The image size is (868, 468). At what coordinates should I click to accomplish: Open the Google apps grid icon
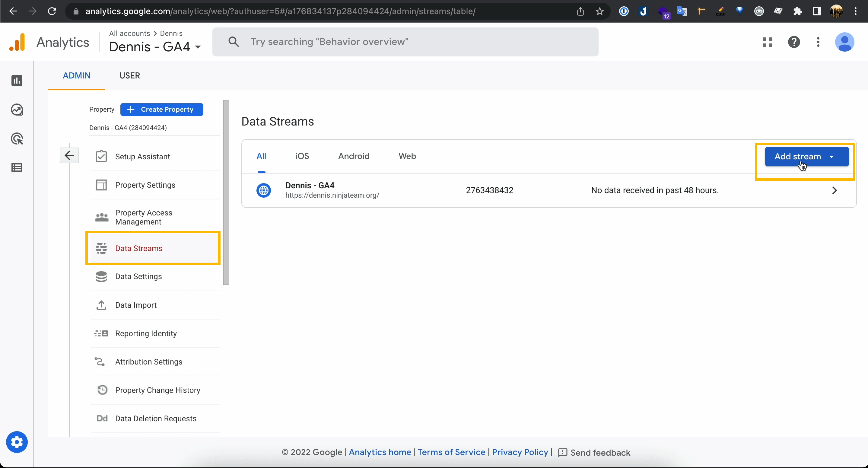pos(767,42)
